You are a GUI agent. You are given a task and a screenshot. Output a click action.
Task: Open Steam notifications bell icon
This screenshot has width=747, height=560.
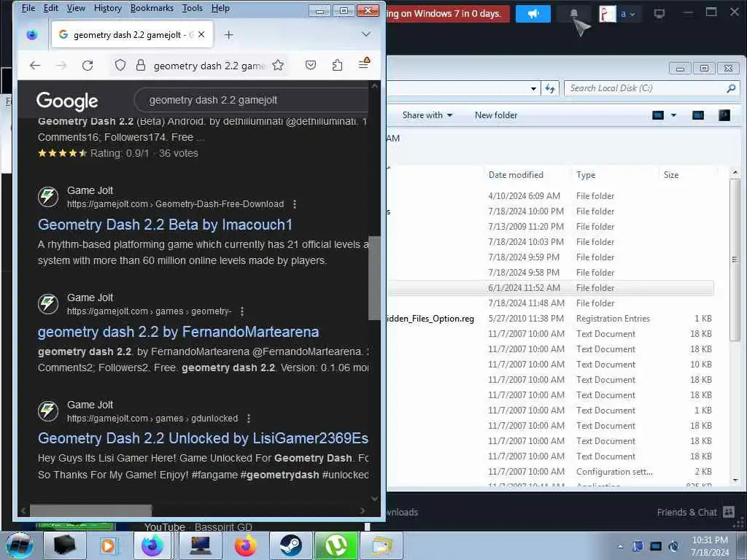pos(574,14)
